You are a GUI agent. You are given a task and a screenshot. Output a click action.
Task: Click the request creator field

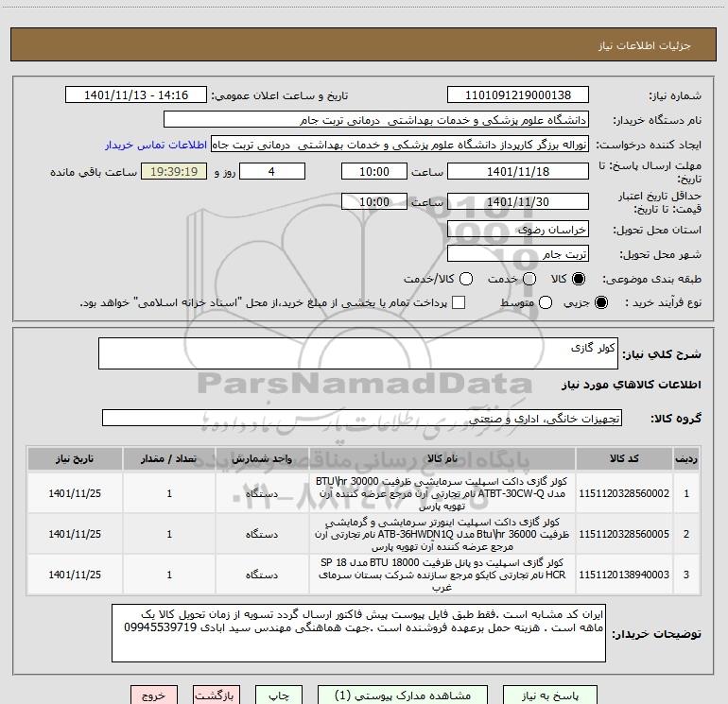(400, 145)
